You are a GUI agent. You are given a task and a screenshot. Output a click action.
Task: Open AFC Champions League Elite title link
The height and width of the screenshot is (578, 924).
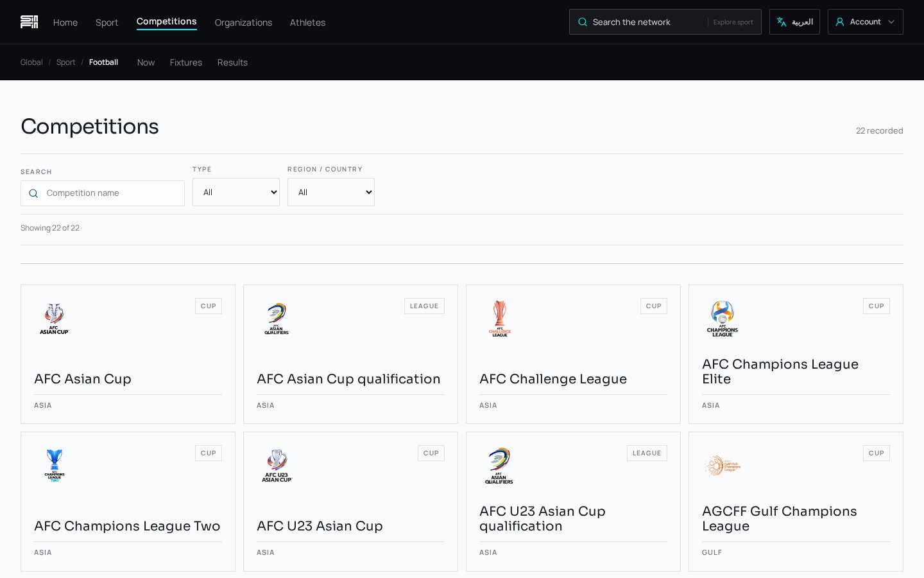point(780,371)
